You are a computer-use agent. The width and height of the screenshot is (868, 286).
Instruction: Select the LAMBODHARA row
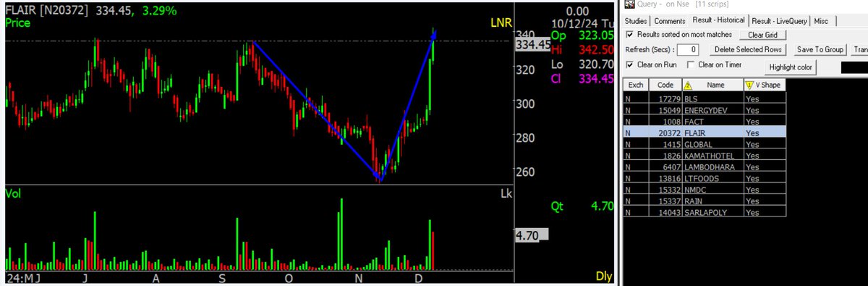pos(705,167)
